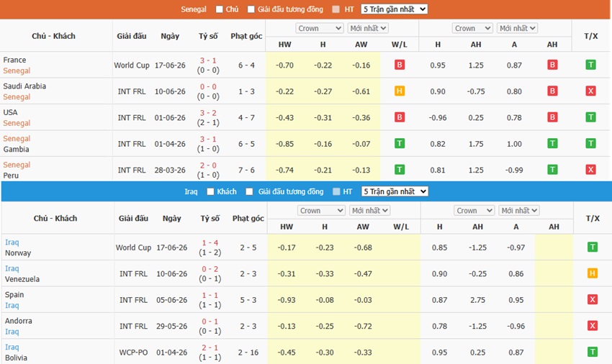The width and height of the screenshot is (612, 364).
Task: Open Iraq 1X2 odds Mới nhất dropdown
Action: (x=369, y=210)
